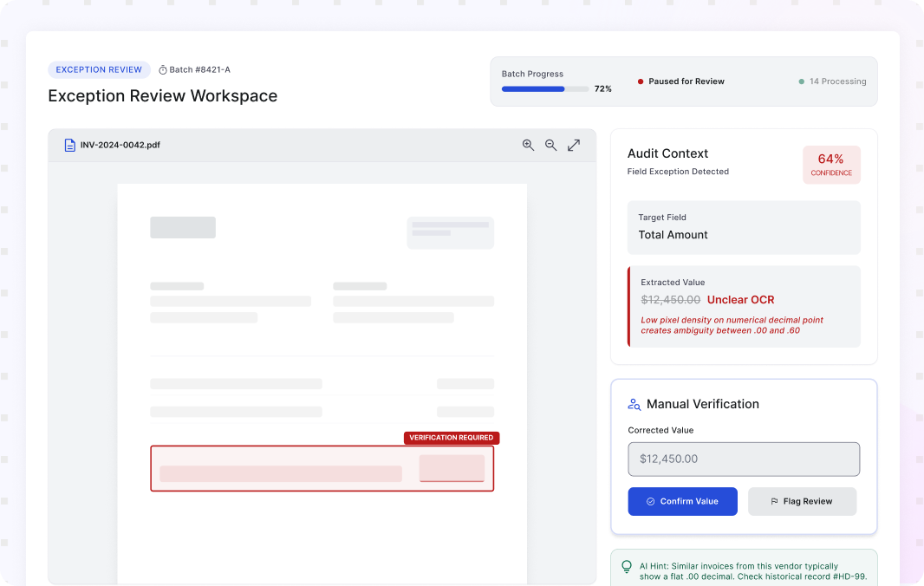Click the timer icon next to Batch #8421-A
Screen dimensions: 924x586
[x=163, y=70]
